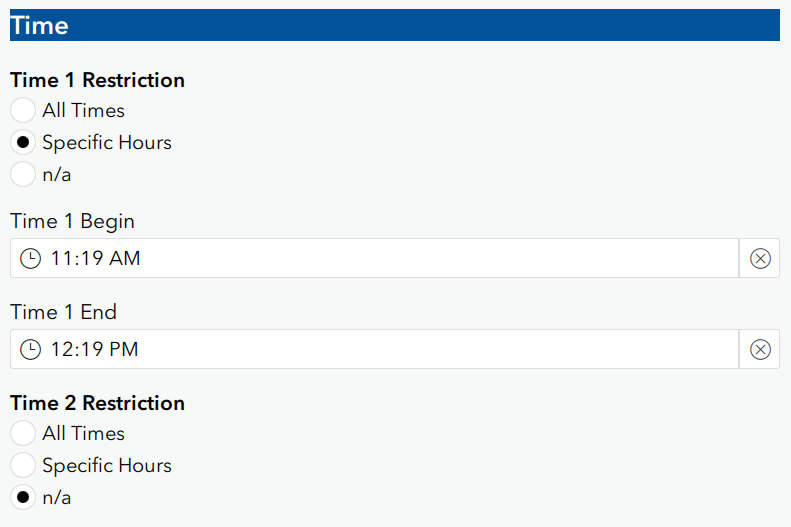
Task: Enable Specific Hours radio under Time 2 Restriction
Action: tap(23, 465)
